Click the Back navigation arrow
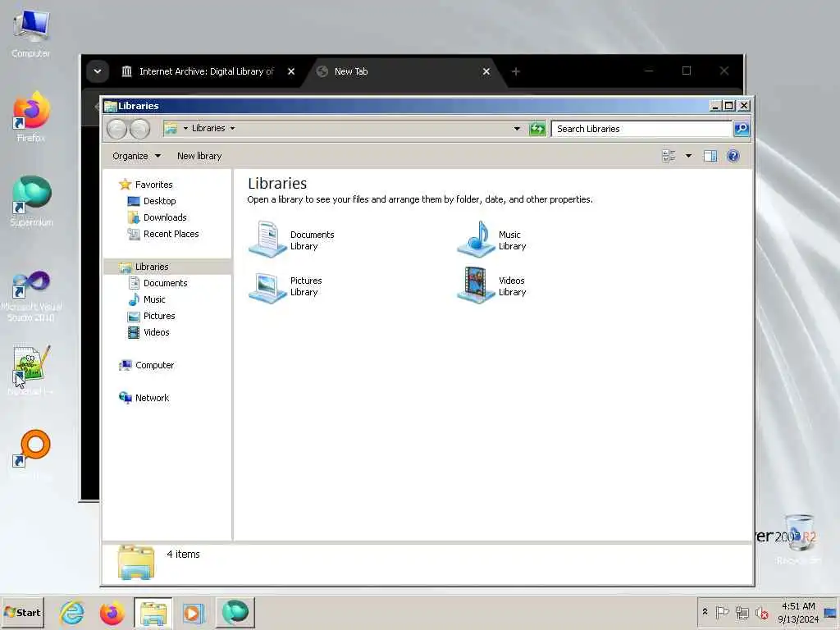The width and height of the screenshot is (840, 630). [116, 129]
